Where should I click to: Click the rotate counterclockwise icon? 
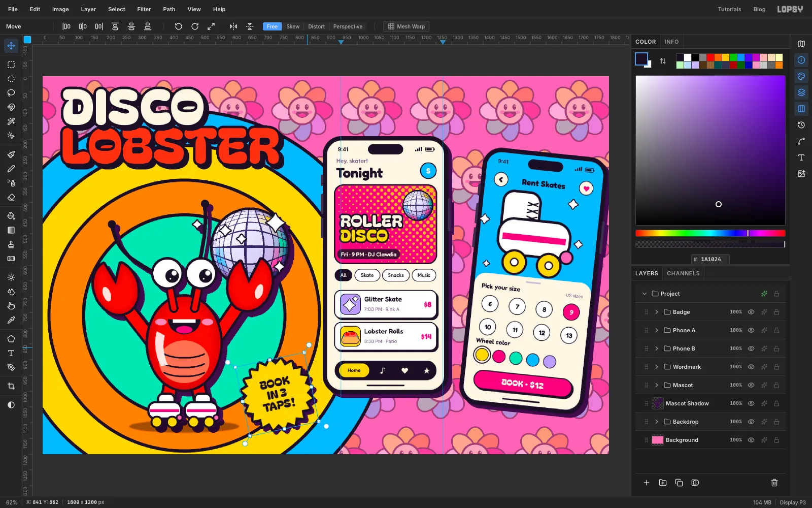(x=178, y=26)
